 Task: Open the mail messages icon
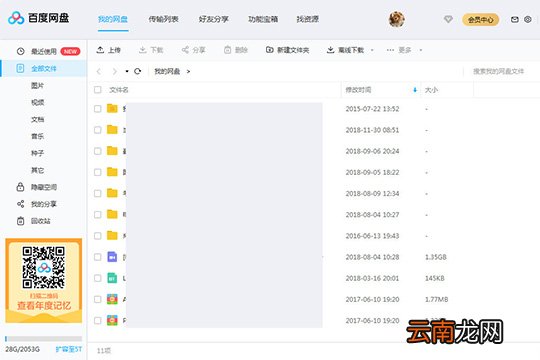tap(515, 19)
